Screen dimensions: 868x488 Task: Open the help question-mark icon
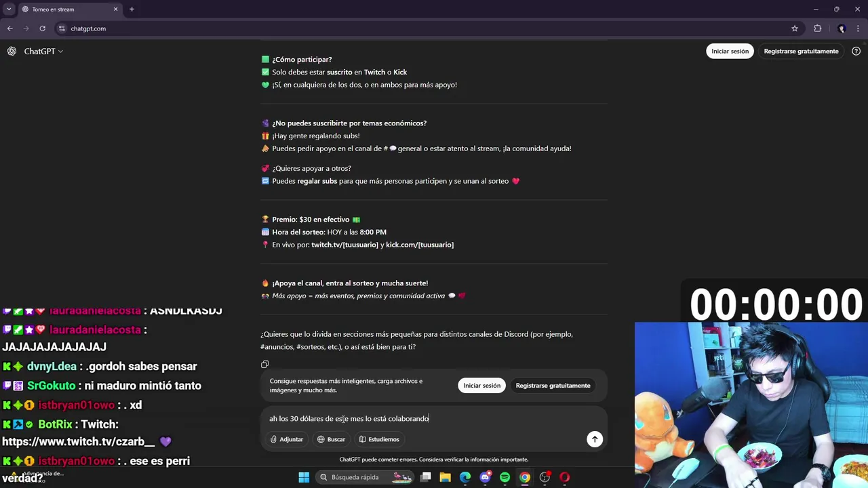[x=856, y=52]
